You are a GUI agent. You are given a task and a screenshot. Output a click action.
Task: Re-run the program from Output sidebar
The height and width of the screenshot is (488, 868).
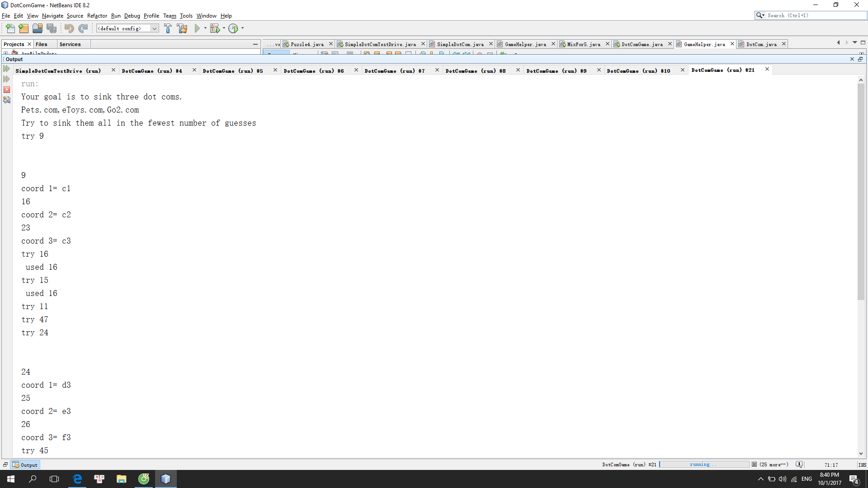click(7, 69)
